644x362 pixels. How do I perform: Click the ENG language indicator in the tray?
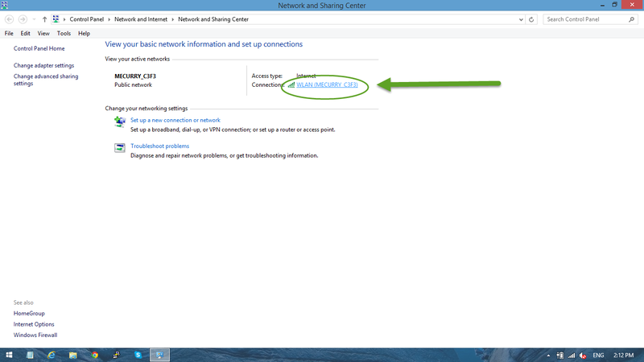pos(598,355)
